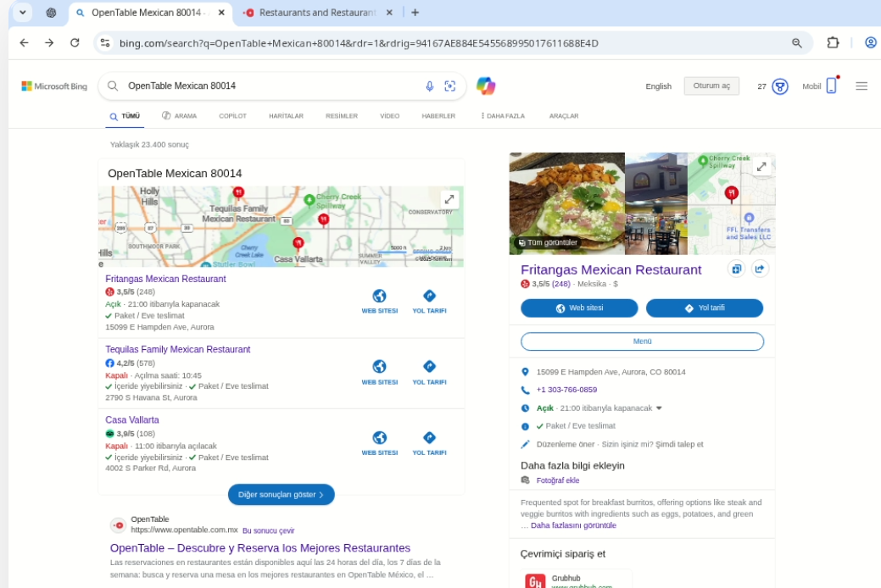The width and height of the screenshot is (881, 588).
Task: Click Tequilas YOL TARIFI directions icon
Action: click(429, 367)
